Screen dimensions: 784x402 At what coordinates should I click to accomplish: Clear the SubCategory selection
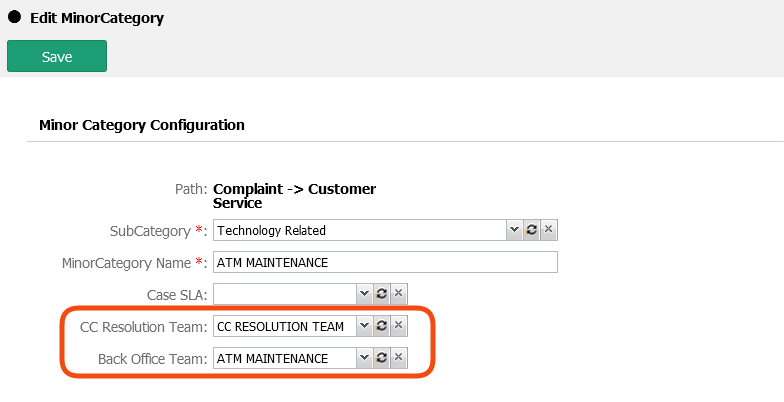(548, 230)
